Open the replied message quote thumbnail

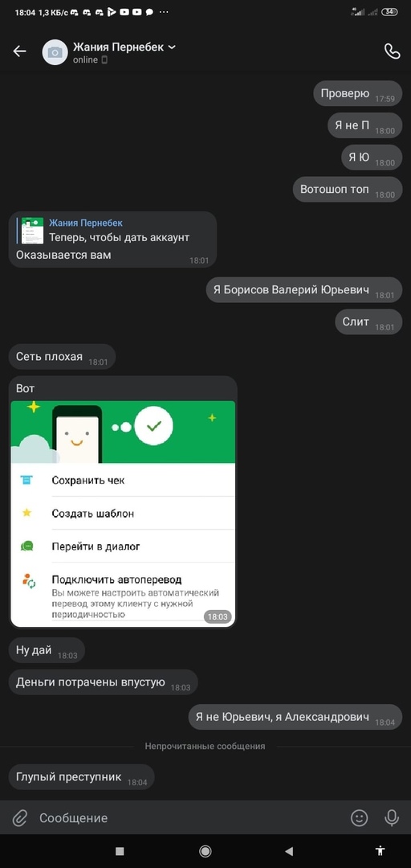click(32, 231)
